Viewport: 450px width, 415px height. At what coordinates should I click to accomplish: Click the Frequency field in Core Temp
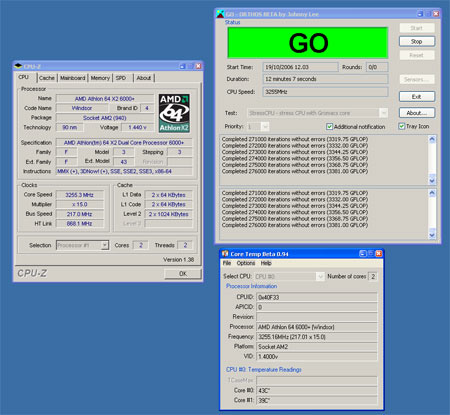317,337
